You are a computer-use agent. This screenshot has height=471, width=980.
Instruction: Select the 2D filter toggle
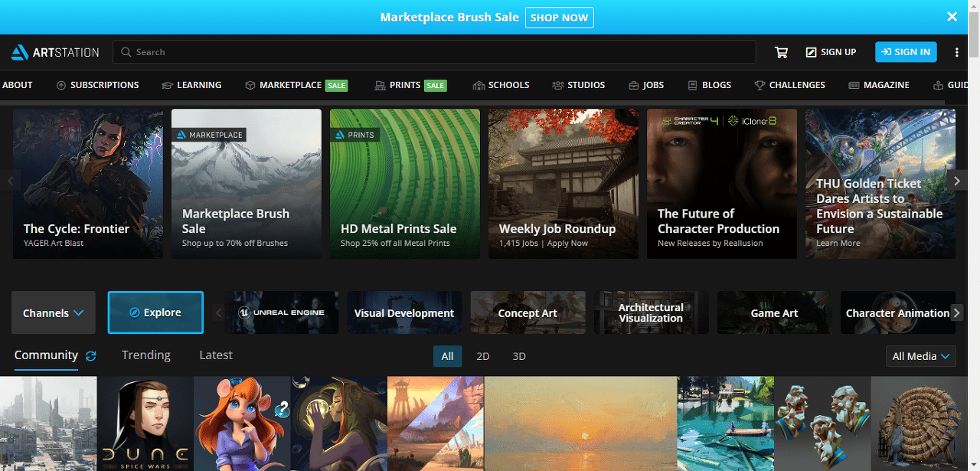pos(483,356)
